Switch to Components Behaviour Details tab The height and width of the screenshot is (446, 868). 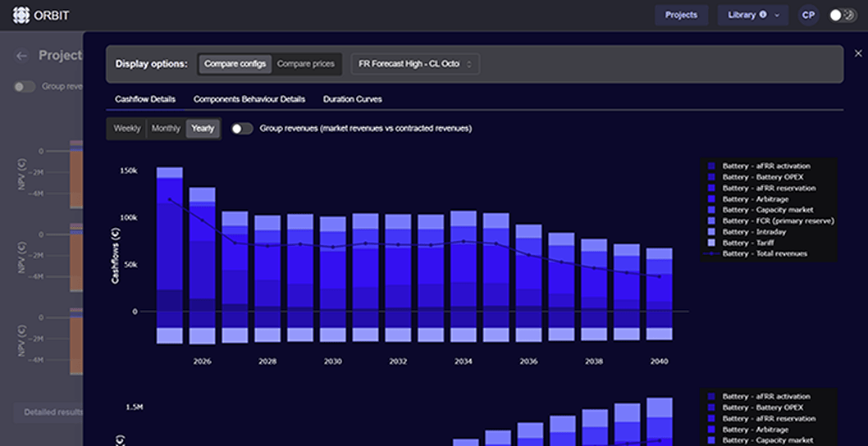point(249,99)
